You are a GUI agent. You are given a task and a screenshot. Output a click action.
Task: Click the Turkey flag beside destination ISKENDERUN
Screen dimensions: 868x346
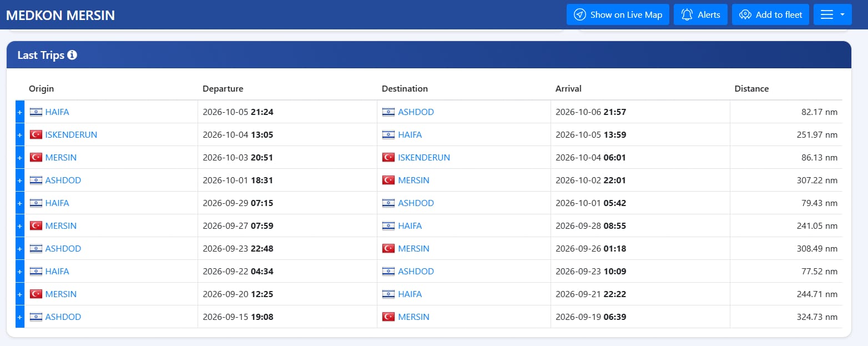pos(388,158)
